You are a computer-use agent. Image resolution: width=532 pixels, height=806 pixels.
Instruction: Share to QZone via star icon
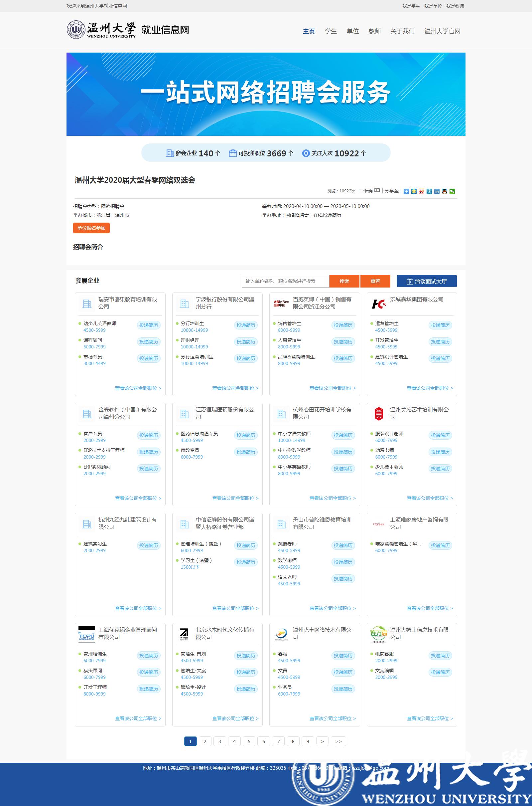(x=414, y=191)
